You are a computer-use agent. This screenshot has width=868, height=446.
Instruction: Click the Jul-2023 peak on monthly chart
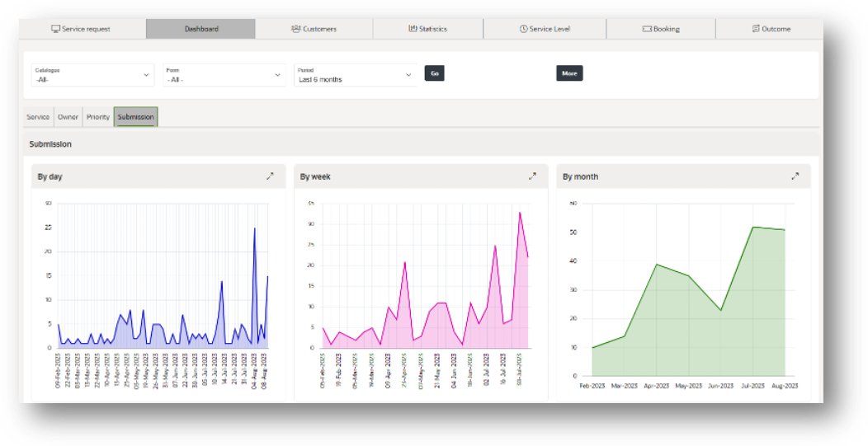click(x=752, y=227)
